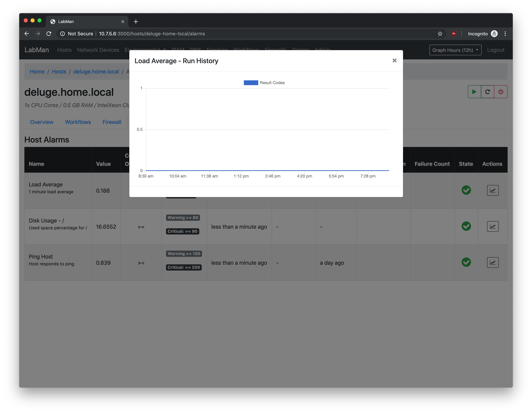The width and height of the screenshot is (532, 413).
Task: Click the browser address bar URL
Action: (x=152, y=34)
